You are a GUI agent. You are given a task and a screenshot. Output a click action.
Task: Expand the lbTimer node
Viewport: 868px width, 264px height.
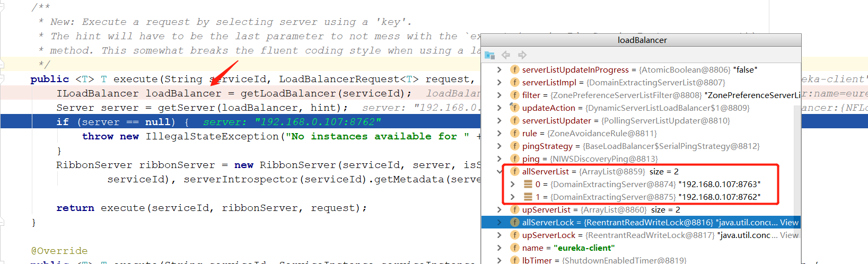coord(499,260)
